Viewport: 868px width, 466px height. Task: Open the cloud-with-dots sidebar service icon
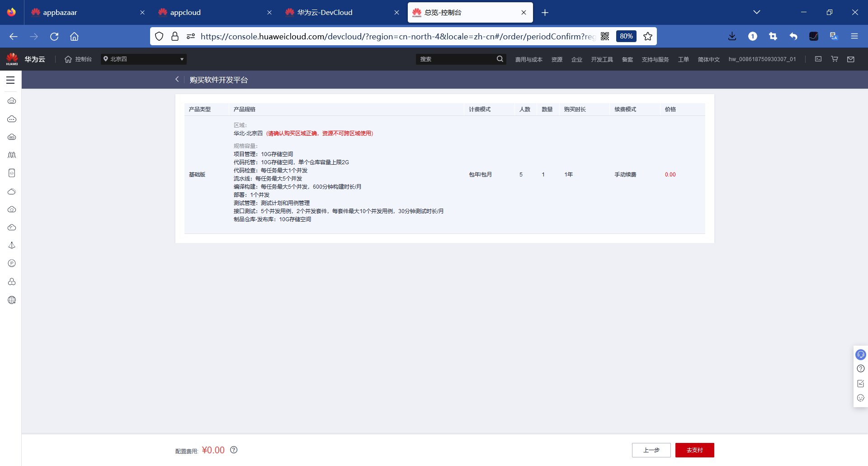12,119
